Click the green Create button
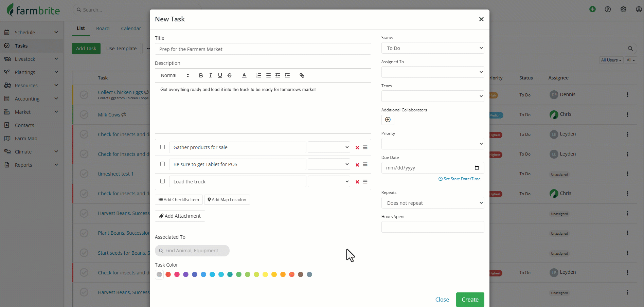This screenshot has height=307, width=644. tap(470, 300)
